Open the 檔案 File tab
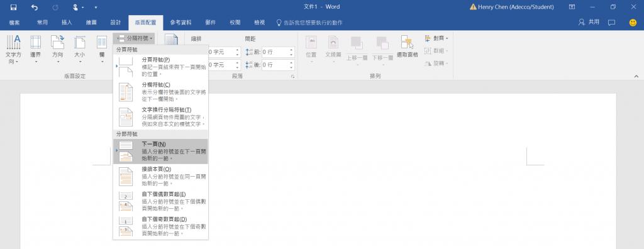 point(14,23)
